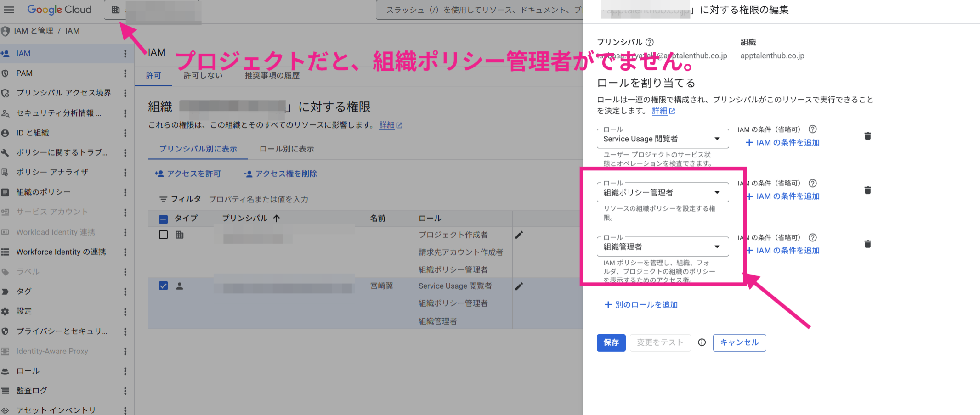Open the 組織ポリシー管理者 role dropdown
Image resolution: width=980 pixels, height=415 pixels.
[663, 193]
